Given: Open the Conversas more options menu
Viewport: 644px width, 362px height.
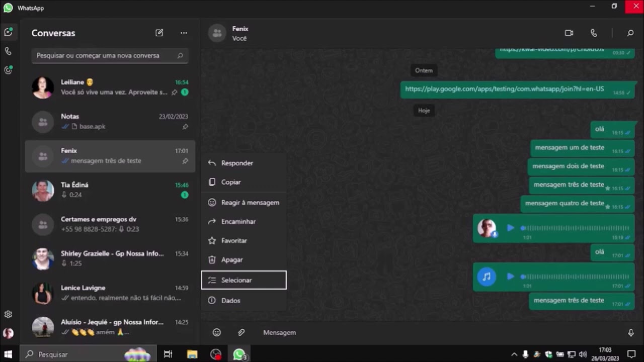Looking at the screenshot, I should (x=184, y=33).
